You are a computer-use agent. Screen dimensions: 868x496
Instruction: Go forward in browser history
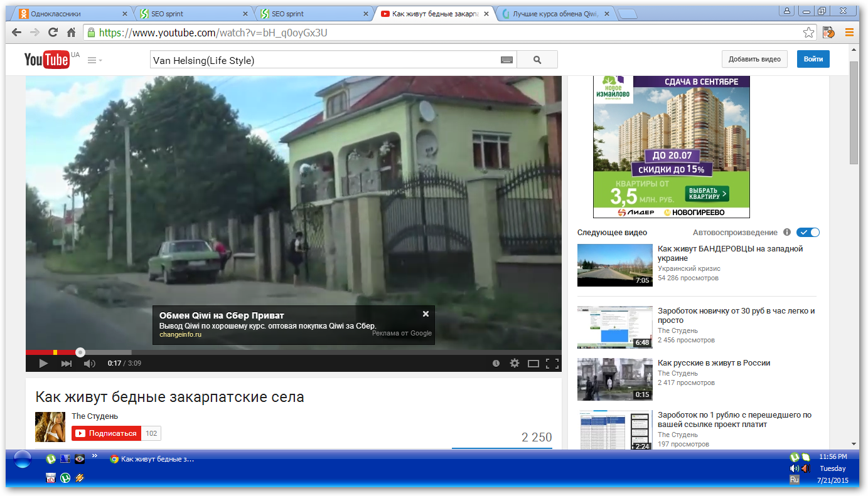click(x=35, y=33)
